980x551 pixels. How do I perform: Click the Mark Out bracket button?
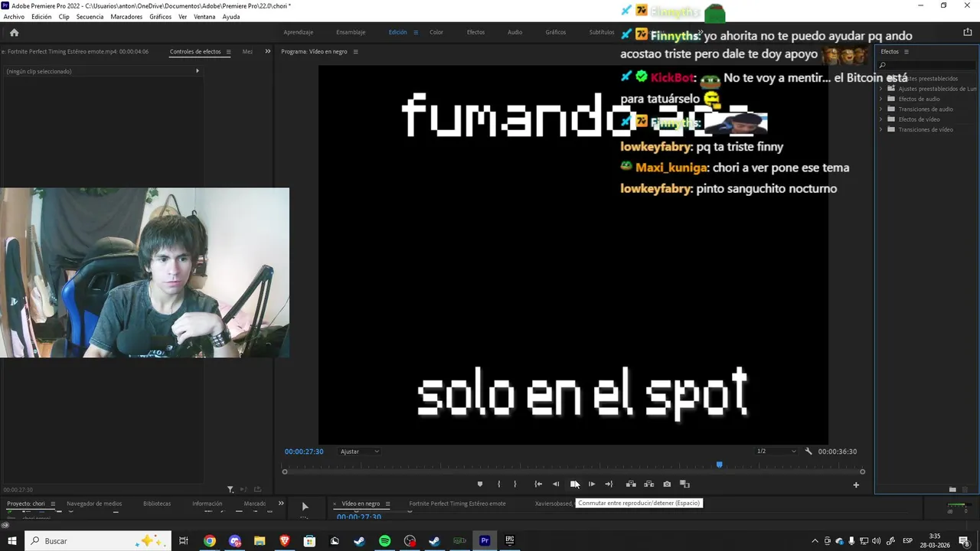click(x=515, y=484)
